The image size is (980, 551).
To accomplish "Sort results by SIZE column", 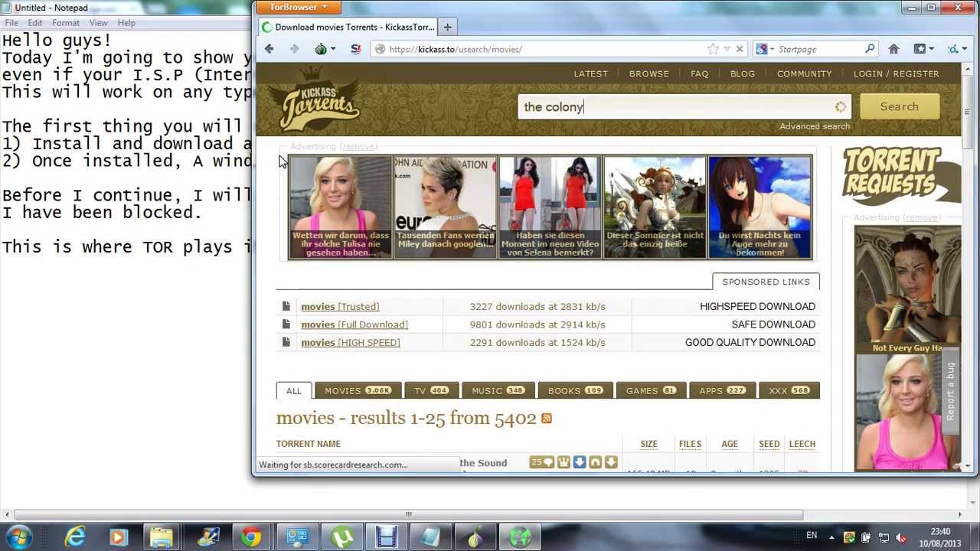I will (648, 444).
